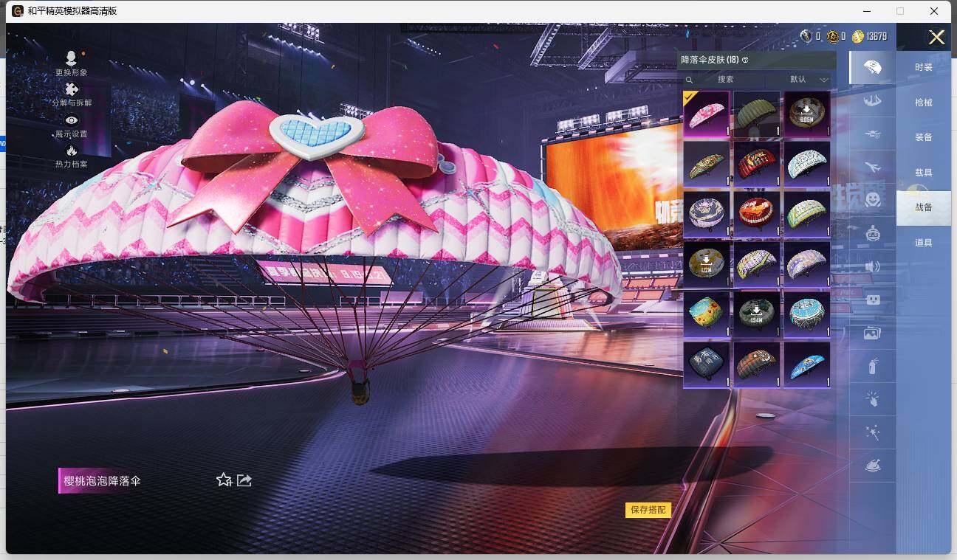Select the picture gallery category icon
The height and width of the screenshot is (560, 957).
[872, 333]
